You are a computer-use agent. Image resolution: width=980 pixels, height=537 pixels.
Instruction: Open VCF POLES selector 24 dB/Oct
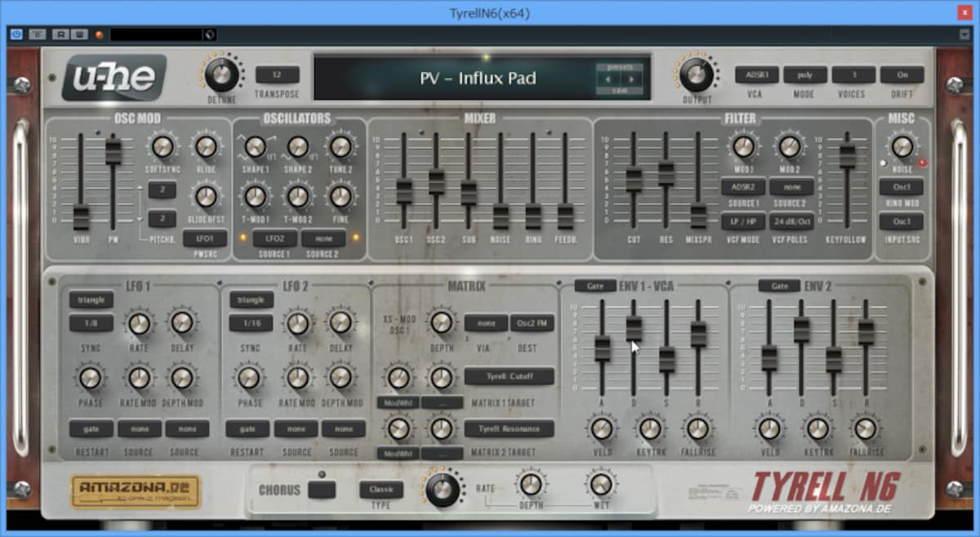point(791,222)
